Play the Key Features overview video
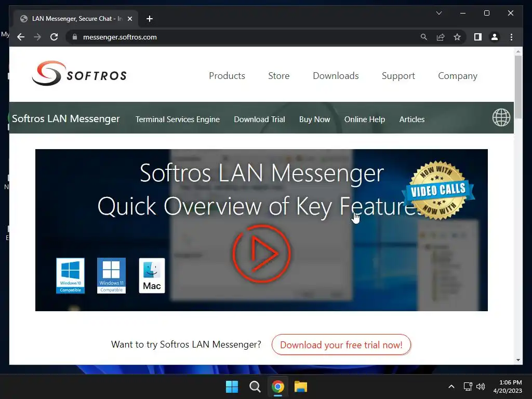The height and width of the screenshot is (399, 532). point(261,254)
